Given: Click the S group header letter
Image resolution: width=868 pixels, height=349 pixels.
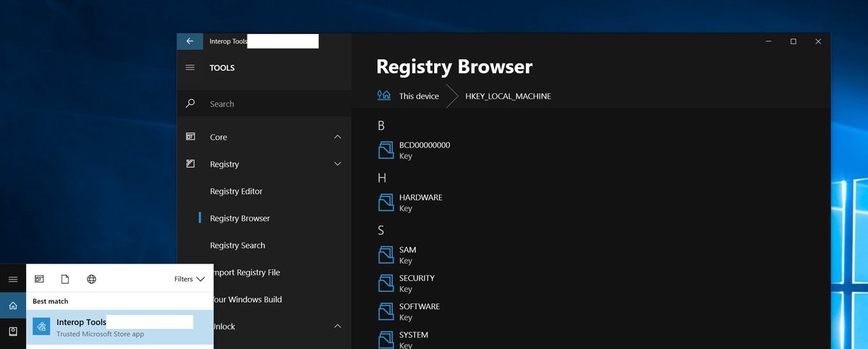Looking at the screenshot, I should click(x=380, y=230).
